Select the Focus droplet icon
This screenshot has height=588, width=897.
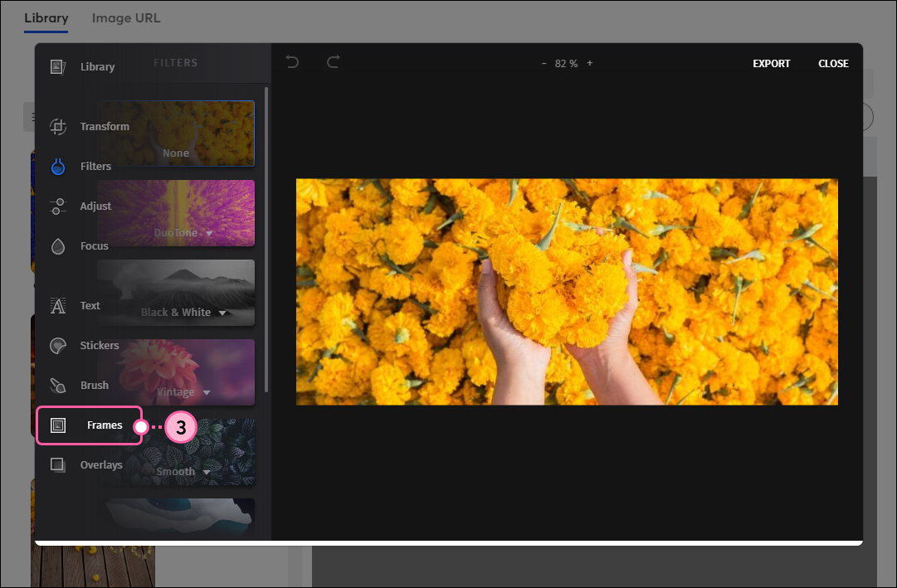[58, 246]
